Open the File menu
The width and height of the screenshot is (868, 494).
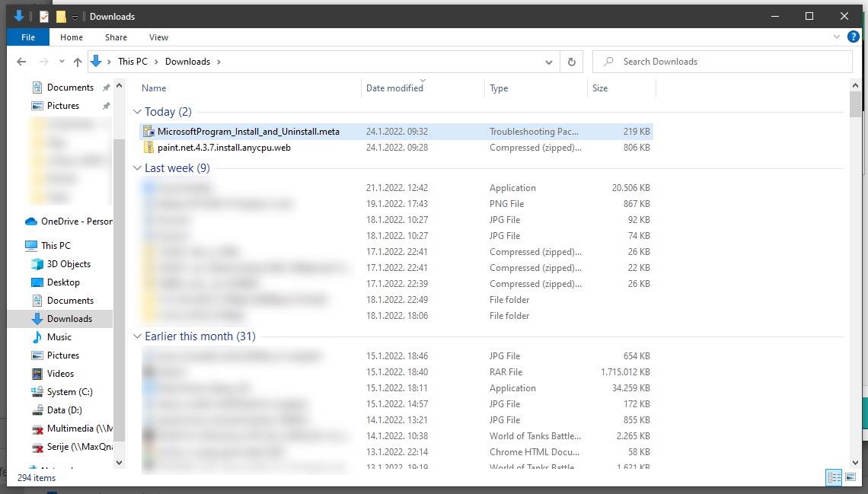coord(28,37)
